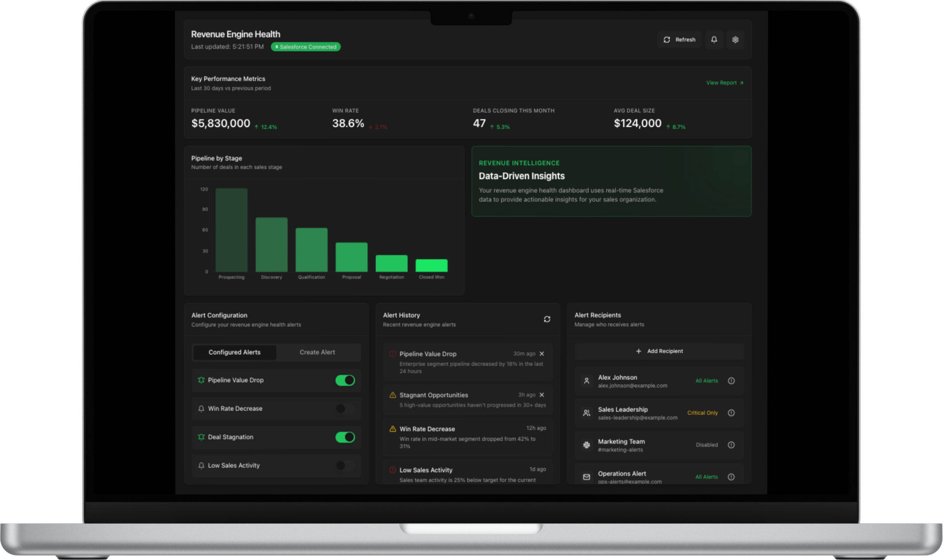Image resolution: width=943 pixels, height=560 pixels.
Task: Open settings via the gear icon
Action: 735,40
